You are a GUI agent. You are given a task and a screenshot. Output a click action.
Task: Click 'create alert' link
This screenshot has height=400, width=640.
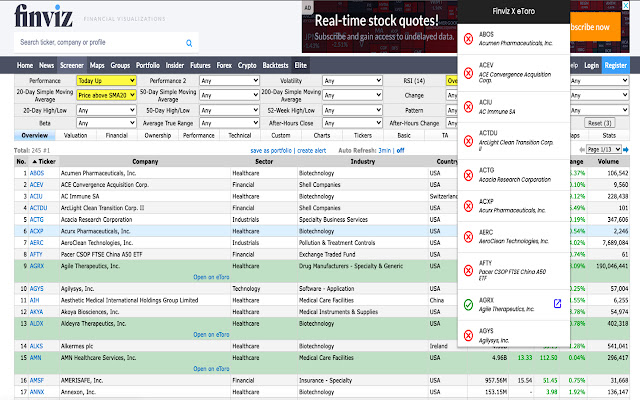click(x=311, y=151)
